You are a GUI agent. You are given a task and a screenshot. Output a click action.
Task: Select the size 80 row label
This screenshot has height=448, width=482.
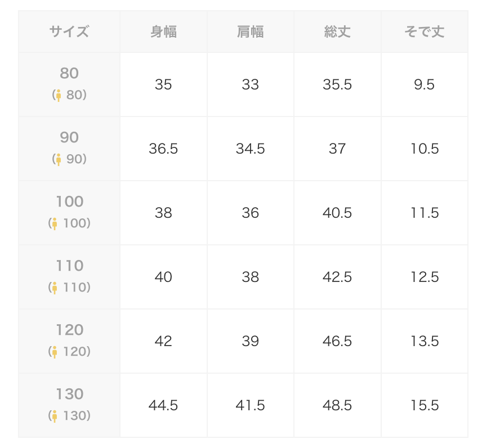tap(69, 74)
